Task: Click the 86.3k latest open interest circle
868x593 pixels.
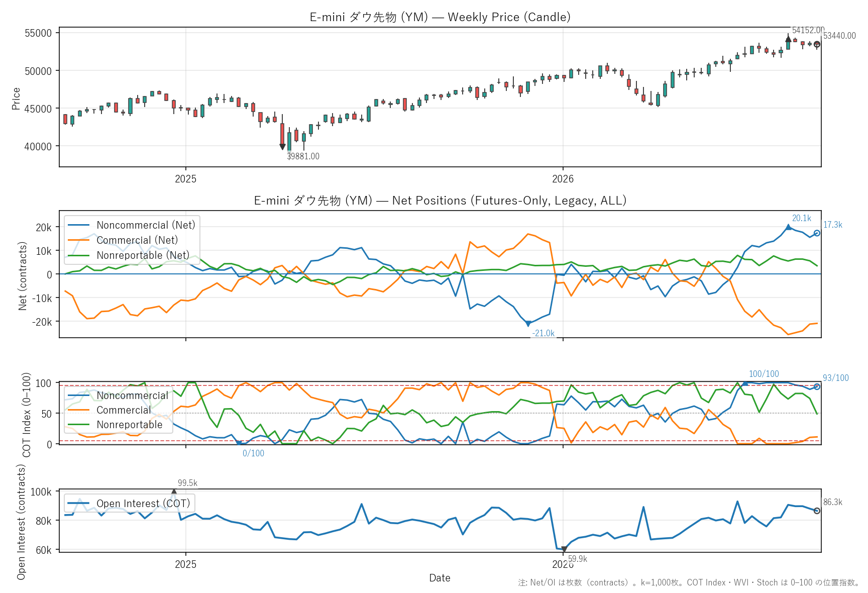Action: pos(817,511)
